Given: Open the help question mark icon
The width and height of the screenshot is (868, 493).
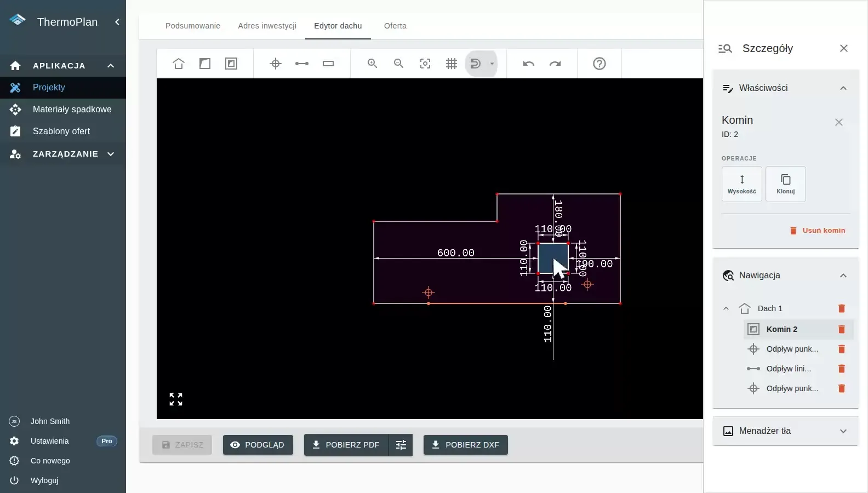Looking at the screenshot, I should (599, 64).
